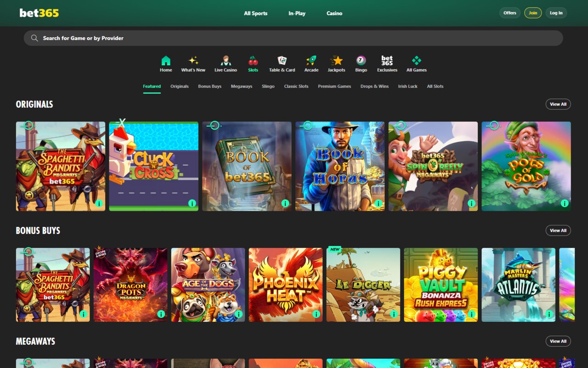
Task: Show info for Book of bet365 game
Action: coord(285,203)
